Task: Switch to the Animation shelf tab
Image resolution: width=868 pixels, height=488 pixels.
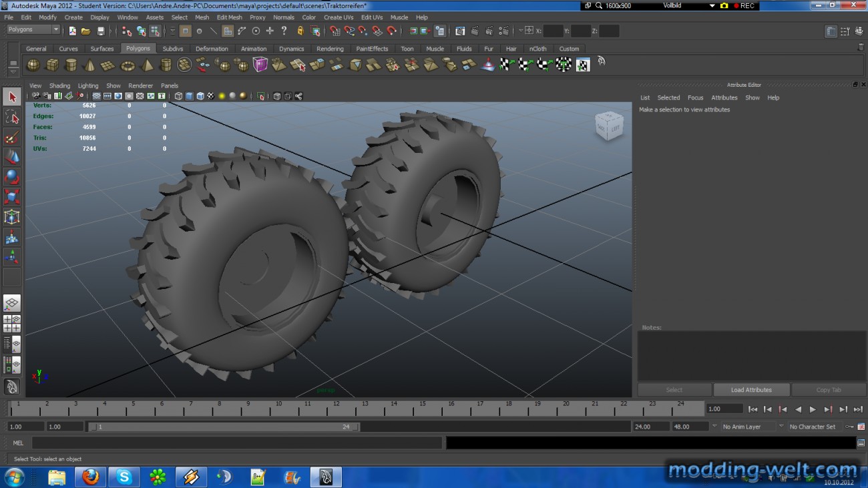Action: click(254, 49)
